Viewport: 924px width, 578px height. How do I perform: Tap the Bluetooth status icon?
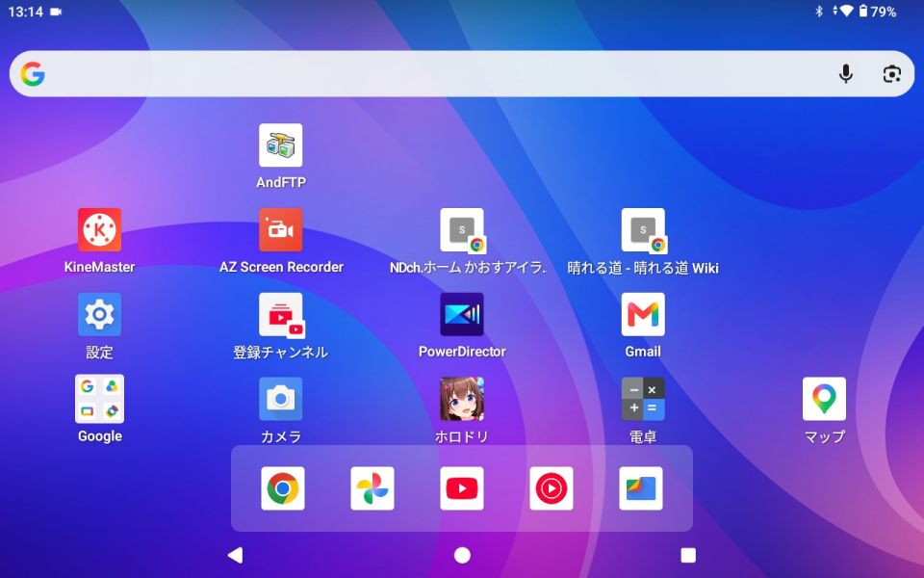[x=819, y=12]
